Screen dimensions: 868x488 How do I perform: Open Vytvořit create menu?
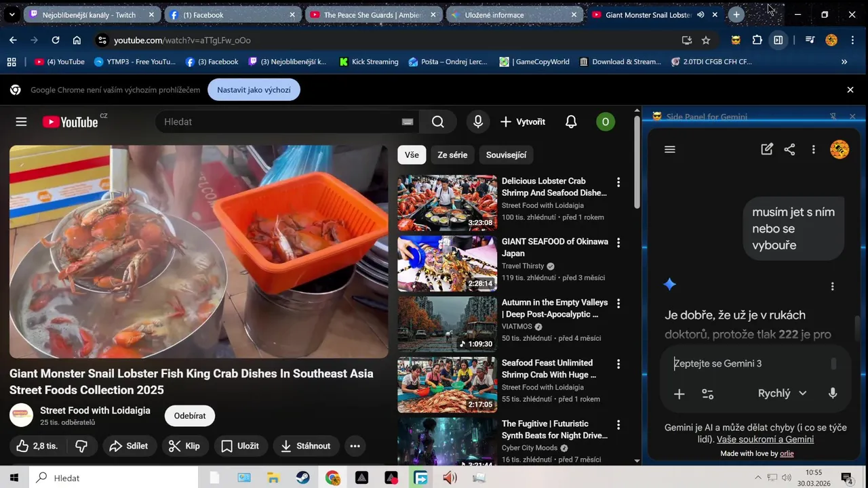[x=523, y=122]
